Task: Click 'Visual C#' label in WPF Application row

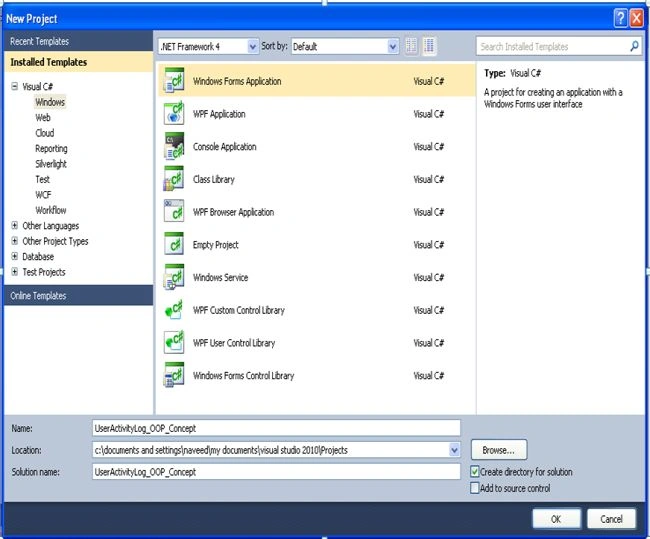Action: [429, 114]
